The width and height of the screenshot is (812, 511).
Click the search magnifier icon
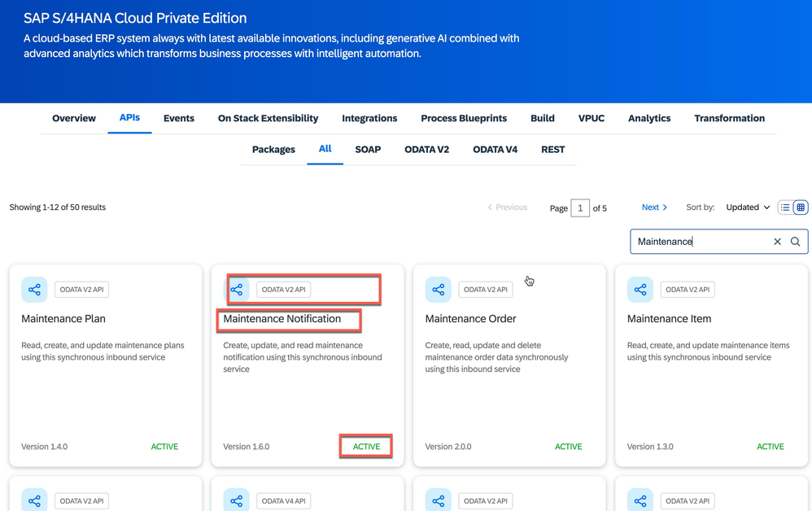click(x=795, y=241)
